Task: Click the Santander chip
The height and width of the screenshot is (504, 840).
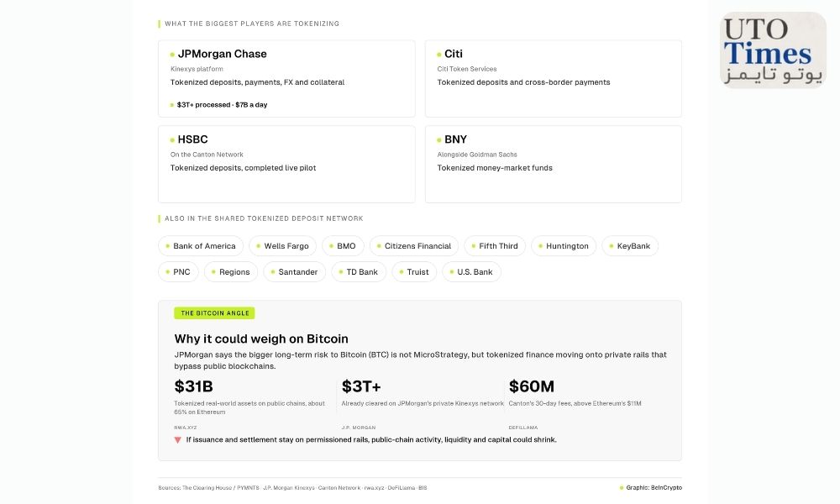Action: pyautogui.click(x=295, y=272)
